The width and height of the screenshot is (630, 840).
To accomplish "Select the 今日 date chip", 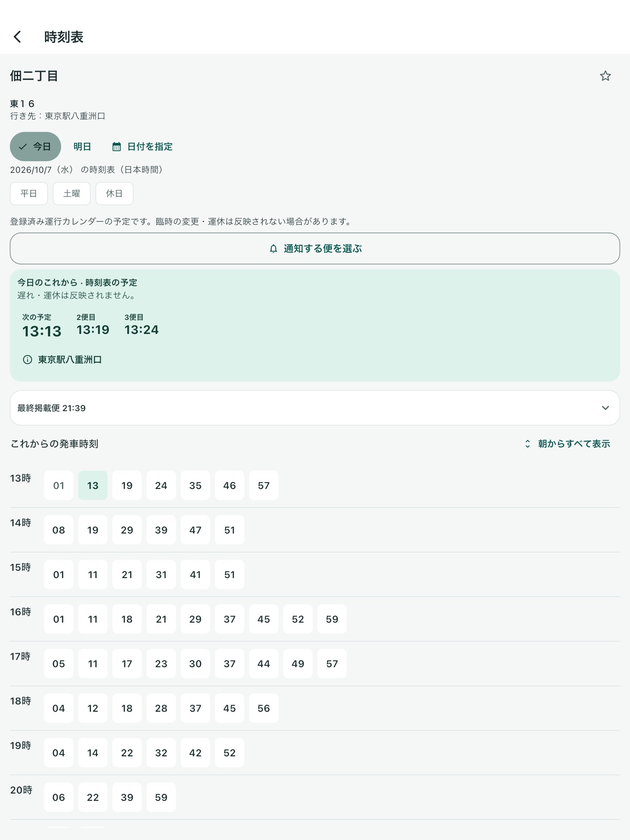I will click(35, 147).
